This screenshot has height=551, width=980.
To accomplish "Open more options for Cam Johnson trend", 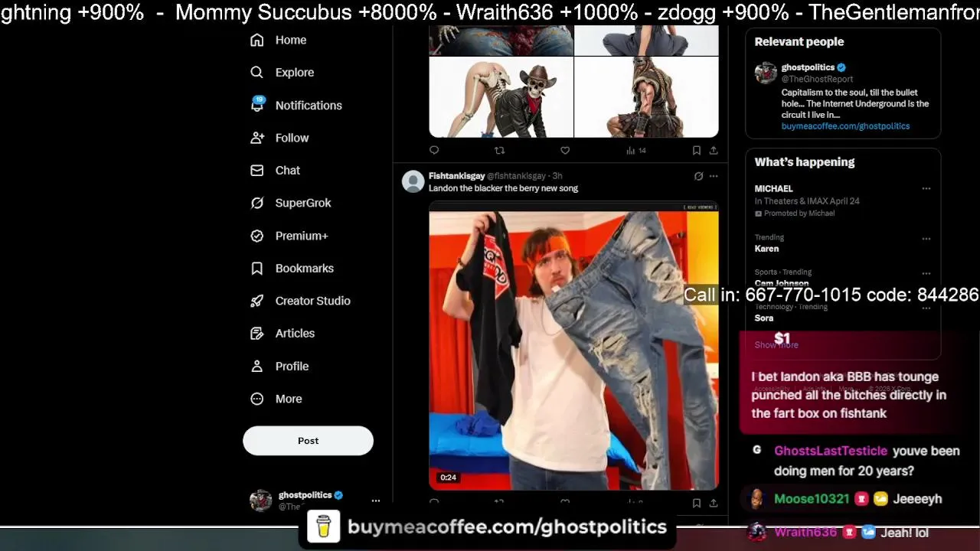I will tap(926, 273).
